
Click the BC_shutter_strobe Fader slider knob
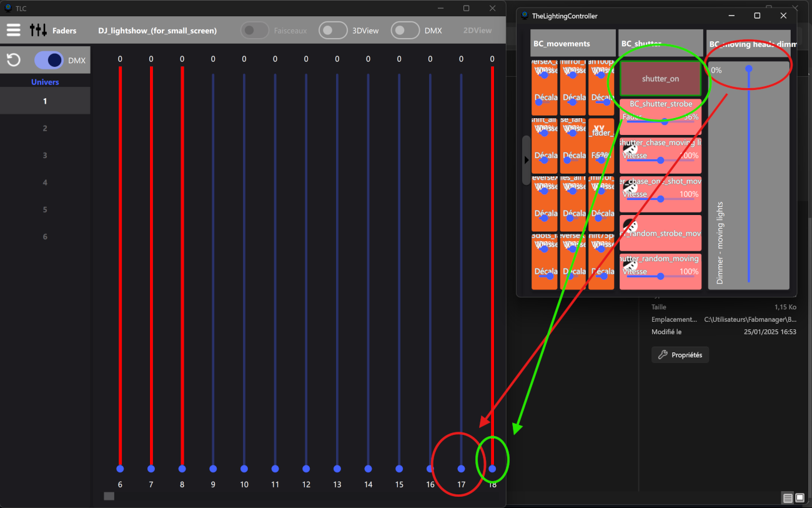point(665,122)
